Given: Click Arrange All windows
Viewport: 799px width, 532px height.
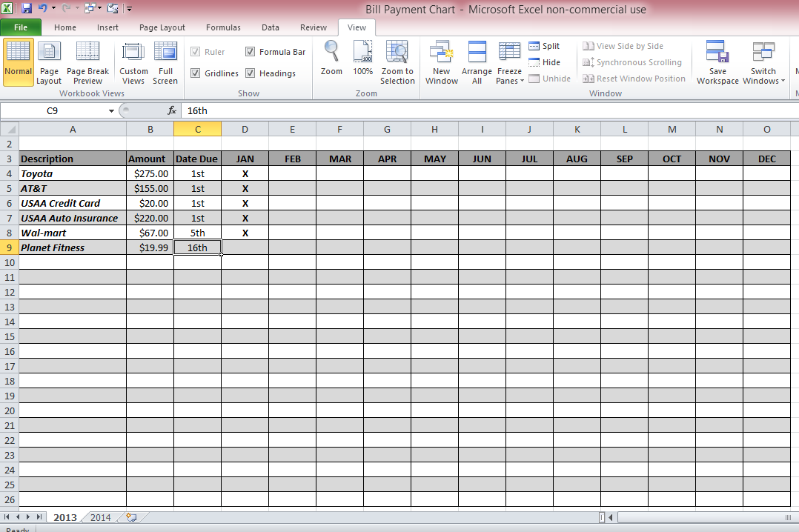Looking at the screenshot, I should [x=477, y=61].
